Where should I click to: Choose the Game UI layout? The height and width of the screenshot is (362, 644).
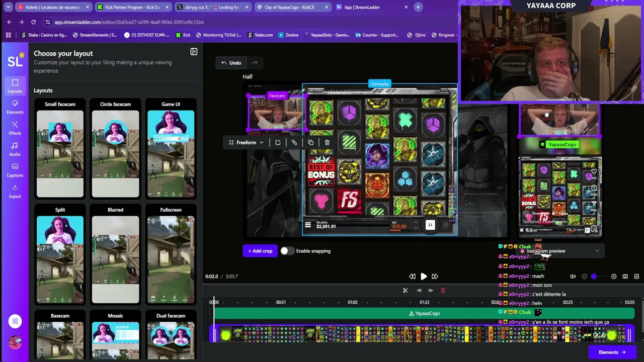tap(171, 149)
